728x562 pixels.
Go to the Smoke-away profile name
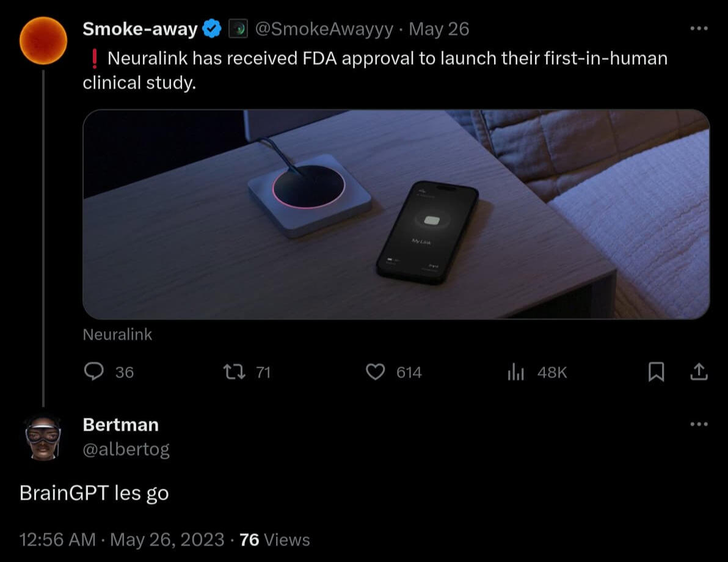(x=140, y=29)
